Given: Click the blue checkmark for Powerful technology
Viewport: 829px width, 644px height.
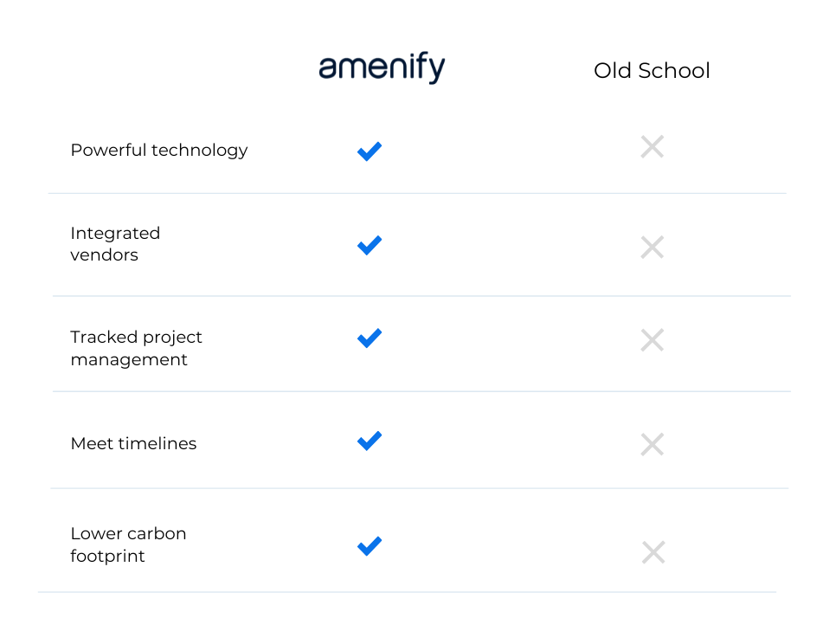Looking at the screenshot, I should (x=370, y=151).
